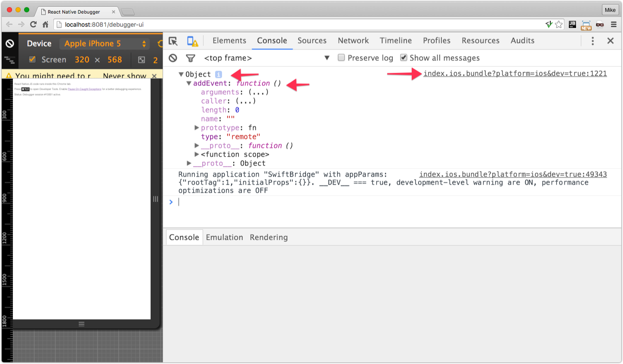The width and height of the screenshot is (623, 364).
Task: Open the Resources tab
Action: tap(481, 40)
